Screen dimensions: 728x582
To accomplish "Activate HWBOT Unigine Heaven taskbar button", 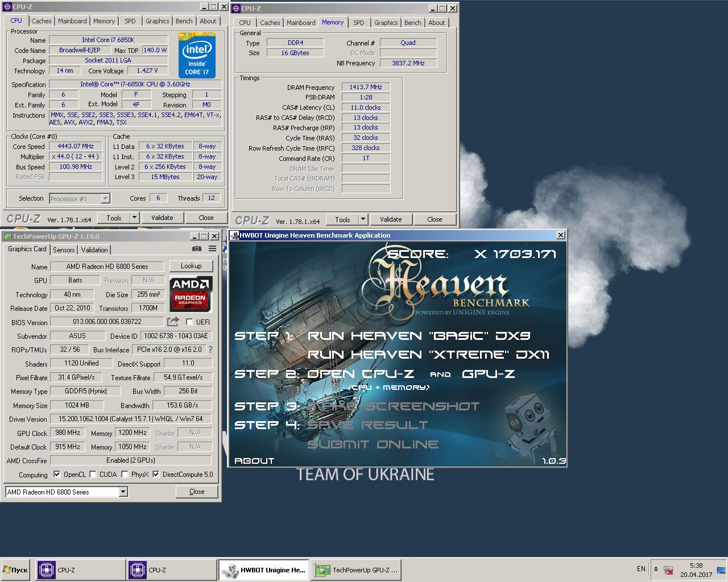I will (x=264, y=569).
